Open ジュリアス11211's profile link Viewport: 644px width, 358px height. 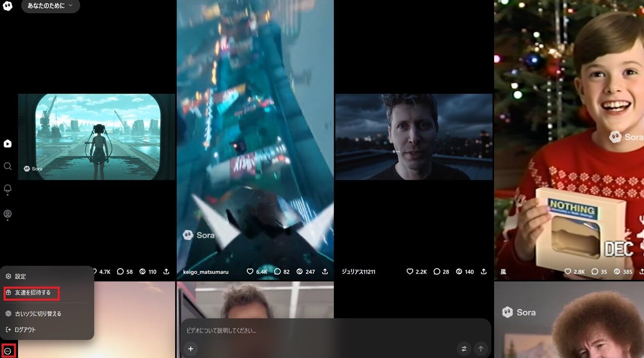click(359, 272)
